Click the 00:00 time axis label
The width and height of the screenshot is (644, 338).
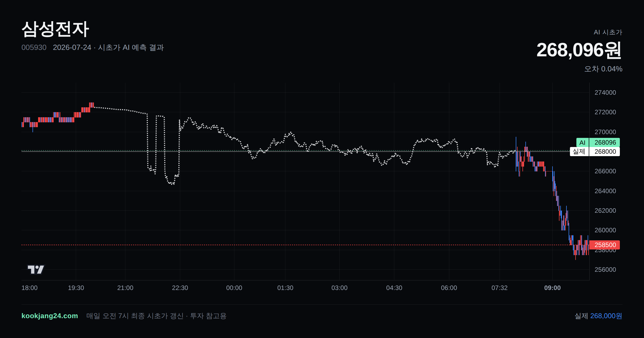(234, 288)
